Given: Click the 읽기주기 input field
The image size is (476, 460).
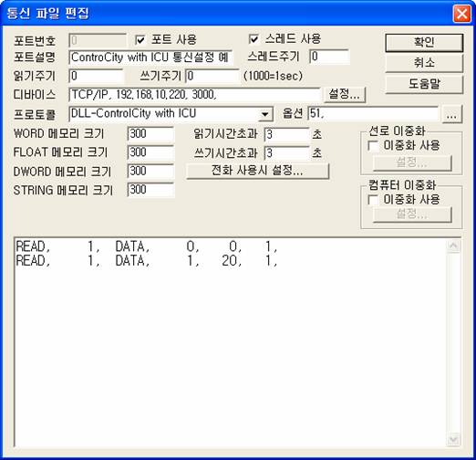Looking at the screenshot, I should 97,76.
